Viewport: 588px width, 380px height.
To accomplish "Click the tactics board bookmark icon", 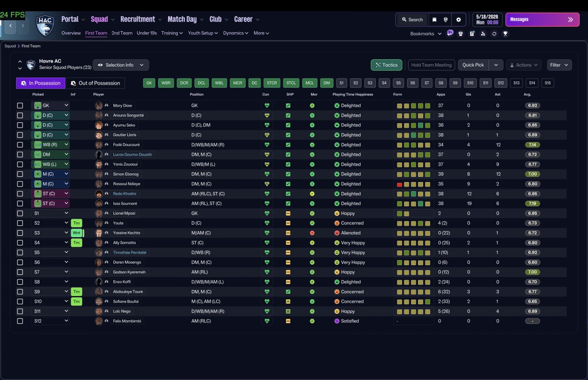I will click(x=472, y=34).
